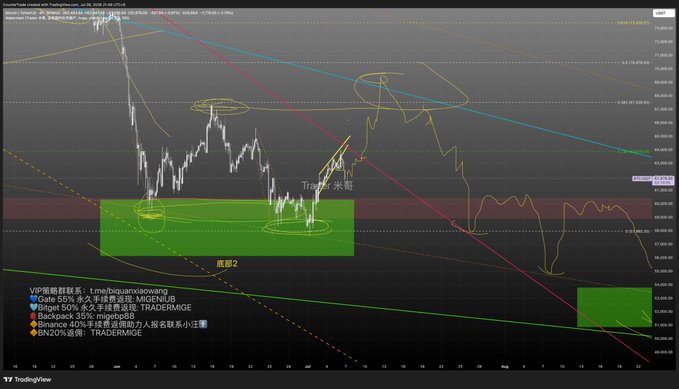Click the Jul label on time axis
Image resolution: width=679 pixels, height=389 pixels.
(x=308, y=366)
